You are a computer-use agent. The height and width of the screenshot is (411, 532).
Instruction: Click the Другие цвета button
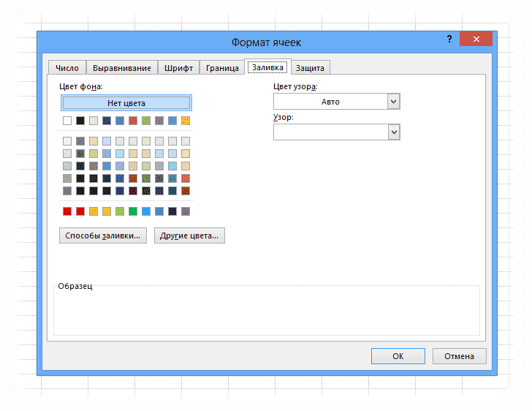coord(189,235)
